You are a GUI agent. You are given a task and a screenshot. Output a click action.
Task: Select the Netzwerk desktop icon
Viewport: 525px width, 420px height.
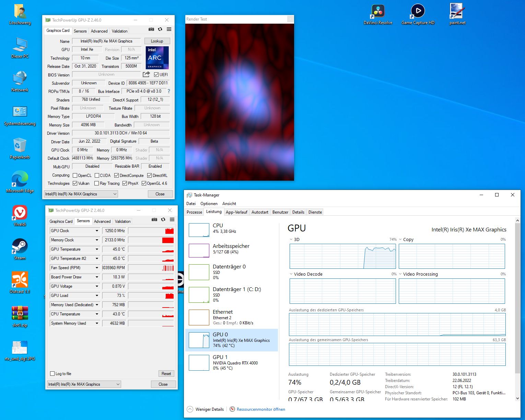tap(20, 82)
